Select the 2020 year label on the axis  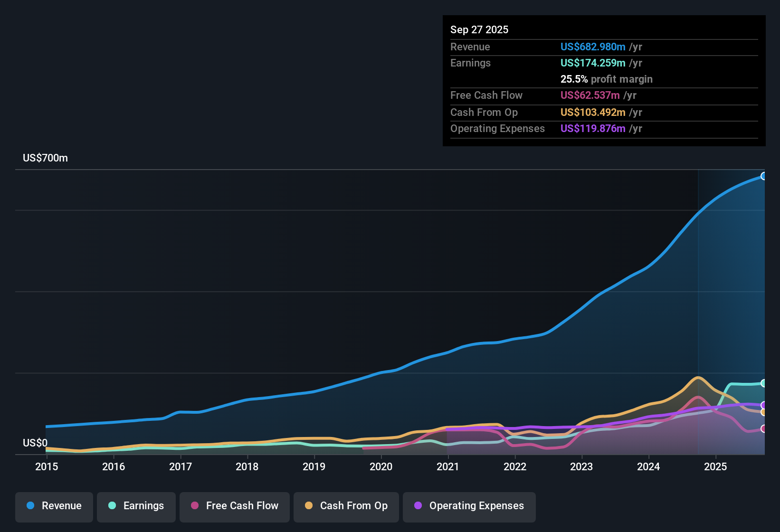click(x=381, y=467)
